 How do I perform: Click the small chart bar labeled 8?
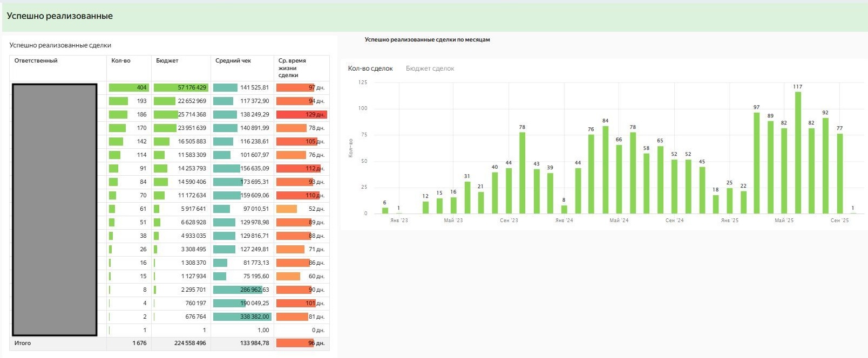564,209
